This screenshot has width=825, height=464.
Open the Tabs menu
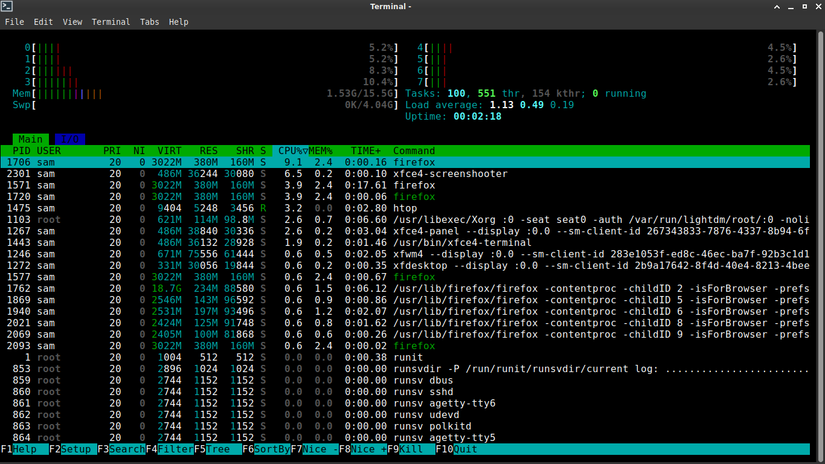click(149, 21)
